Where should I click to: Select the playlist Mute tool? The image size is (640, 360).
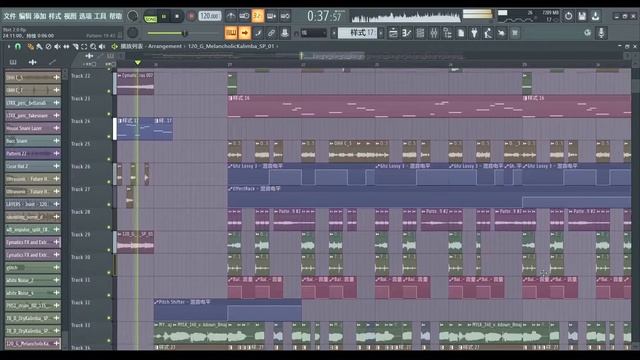[57, 47]
